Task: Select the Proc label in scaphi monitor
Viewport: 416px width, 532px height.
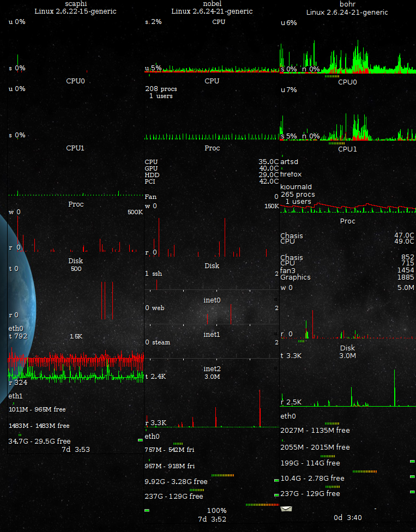Action: 76,204
